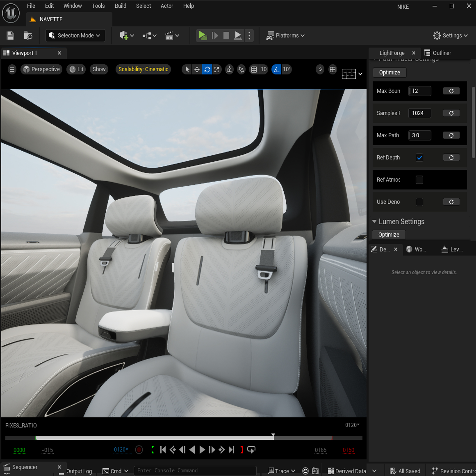Click the sequencer record button
Screen dimensions: 476x476
pyautogui.click(x=139, y=450)
